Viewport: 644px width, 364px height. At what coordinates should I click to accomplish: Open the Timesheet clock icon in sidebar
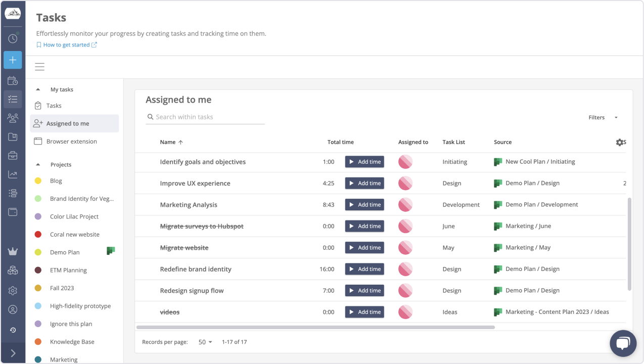[13, 38]
